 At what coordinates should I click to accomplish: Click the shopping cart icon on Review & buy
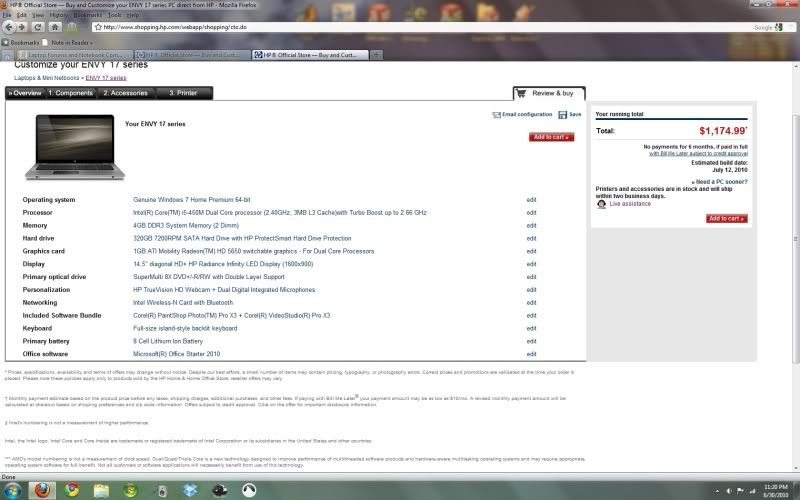click(x=521, y=93)
